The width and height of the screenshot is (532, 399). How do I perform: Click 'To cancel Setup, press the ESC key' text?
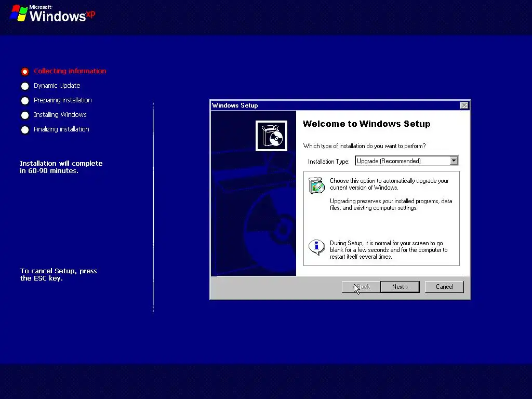pyautogui.click(x=58, y=274)
